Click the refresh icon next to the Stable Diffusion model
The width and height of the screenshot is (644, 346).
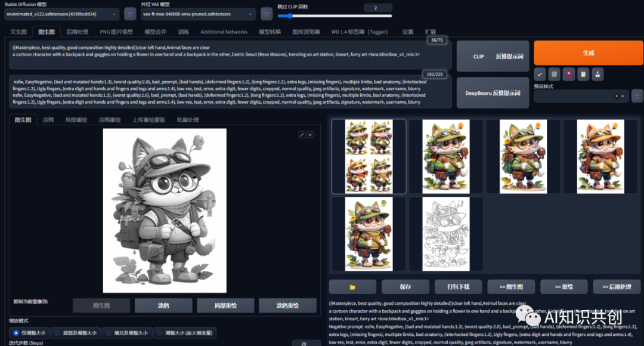[x=130, y=14]
